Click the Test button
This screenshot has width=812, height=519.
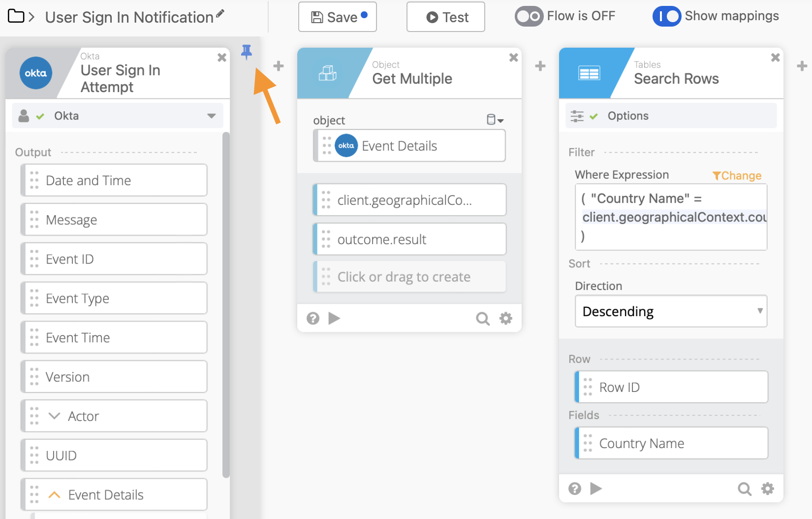click(x=445, y=17)
